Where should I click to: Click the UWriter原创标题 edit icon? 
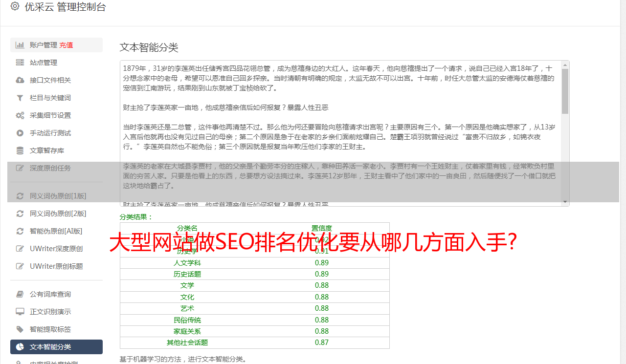tap(20, 266)
